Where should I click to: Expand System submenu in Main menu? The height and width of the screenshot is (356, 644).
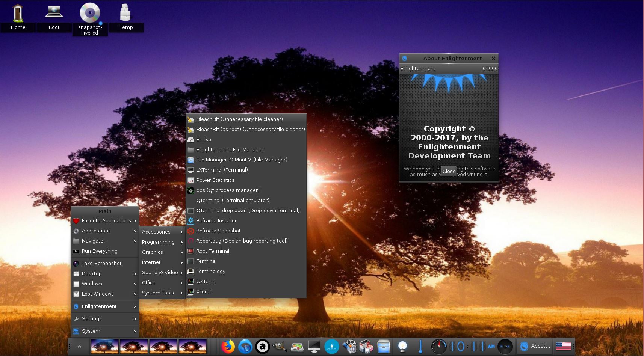pos(105,331)
